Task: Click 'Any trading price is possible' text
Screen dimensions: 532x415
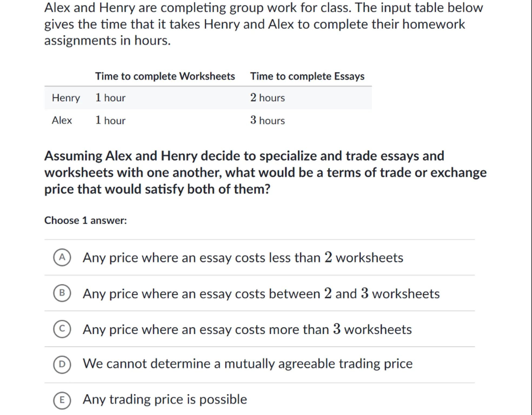Action: (165, 399)
